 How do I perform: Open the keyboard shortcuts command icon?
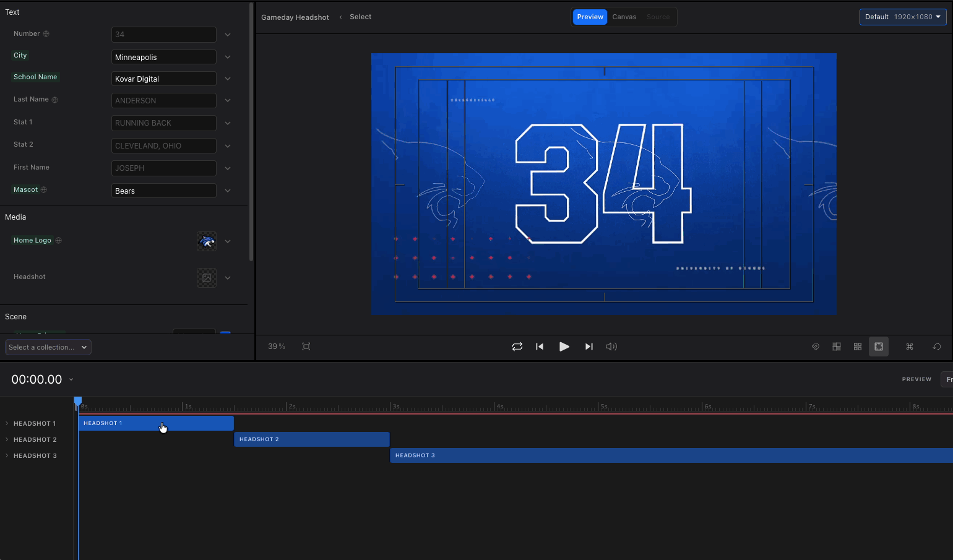910,347
